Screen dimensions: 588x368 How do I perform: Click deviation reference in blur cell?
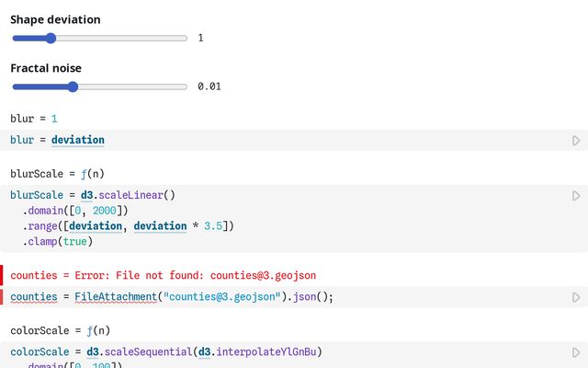click(77, 140)
